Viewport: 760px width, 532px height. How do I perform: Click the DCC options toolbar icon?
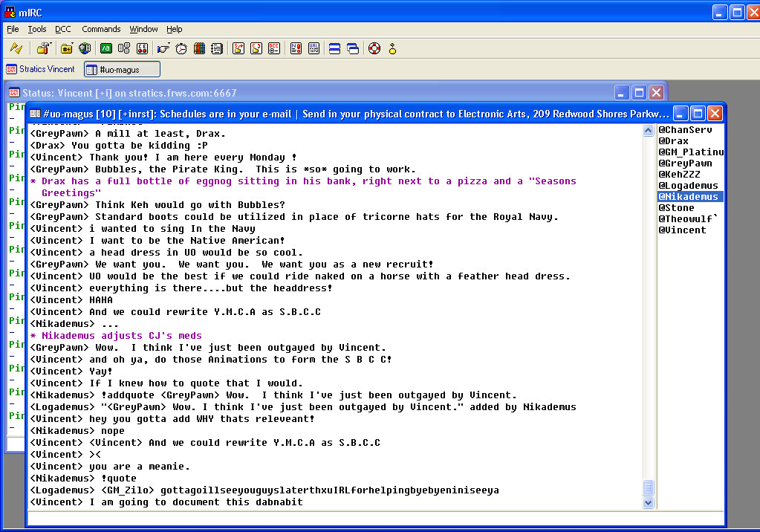274,48
